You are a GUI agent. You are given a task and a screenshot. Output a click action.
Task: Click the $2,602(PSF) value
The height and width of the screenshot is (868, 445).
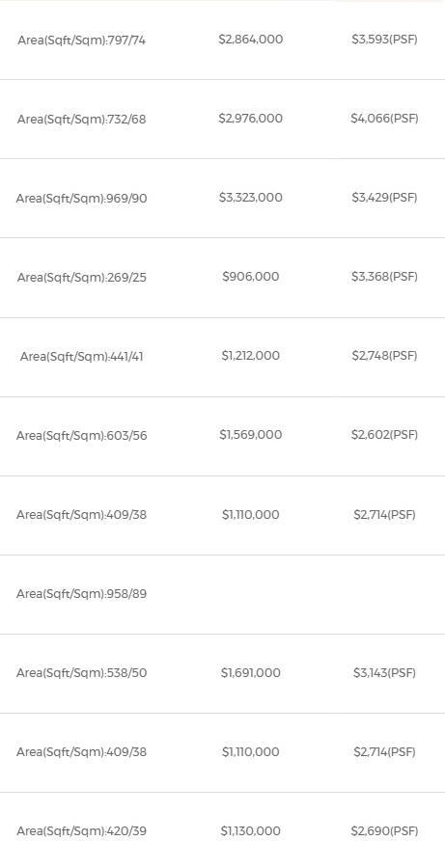pos(384,435)
